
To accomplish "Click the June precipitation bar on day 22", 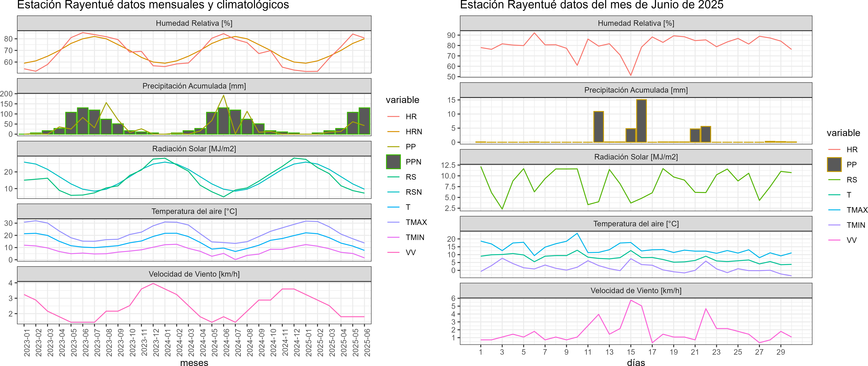I will coord(706,134).
